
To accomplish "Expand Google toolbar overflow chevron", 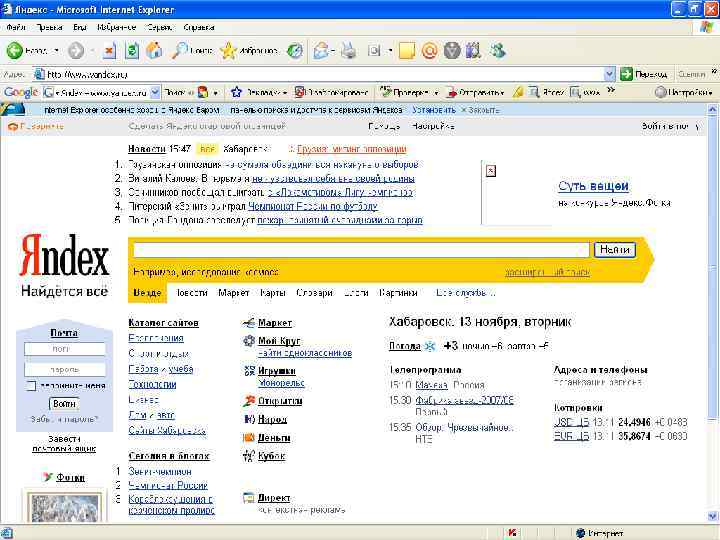I will (611, 90).
